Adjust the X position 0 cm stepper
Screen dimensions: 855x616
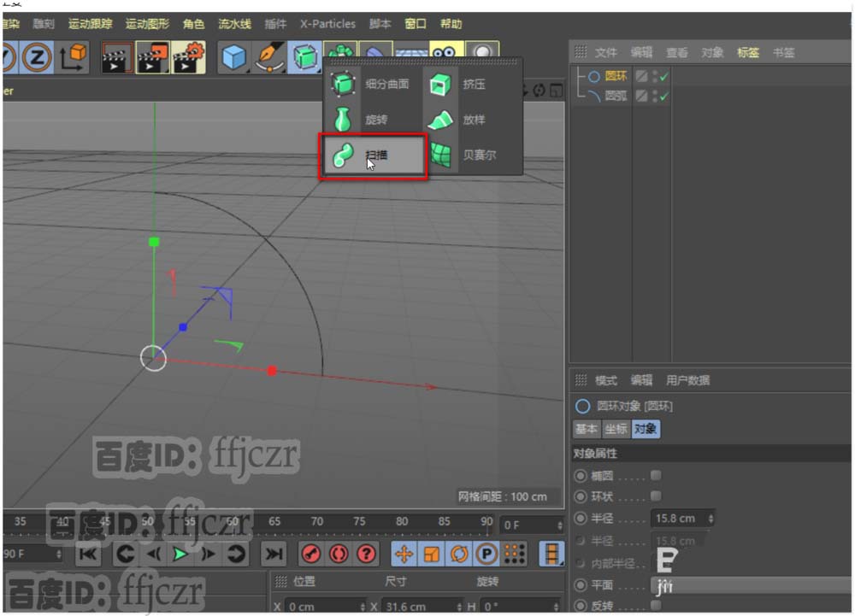click(x=363, y=607)
